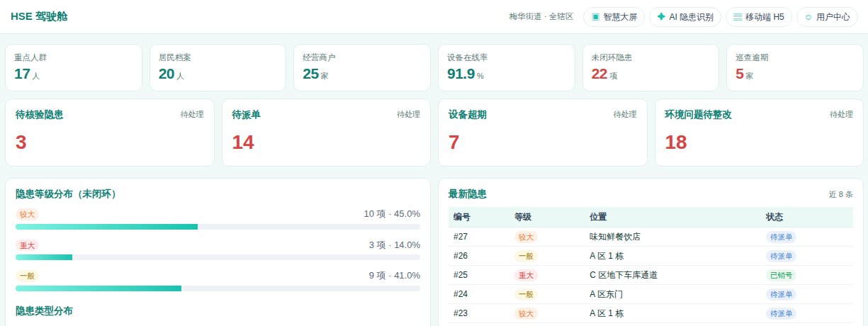Select hazard number #27 cell

[x=461, y=237]
